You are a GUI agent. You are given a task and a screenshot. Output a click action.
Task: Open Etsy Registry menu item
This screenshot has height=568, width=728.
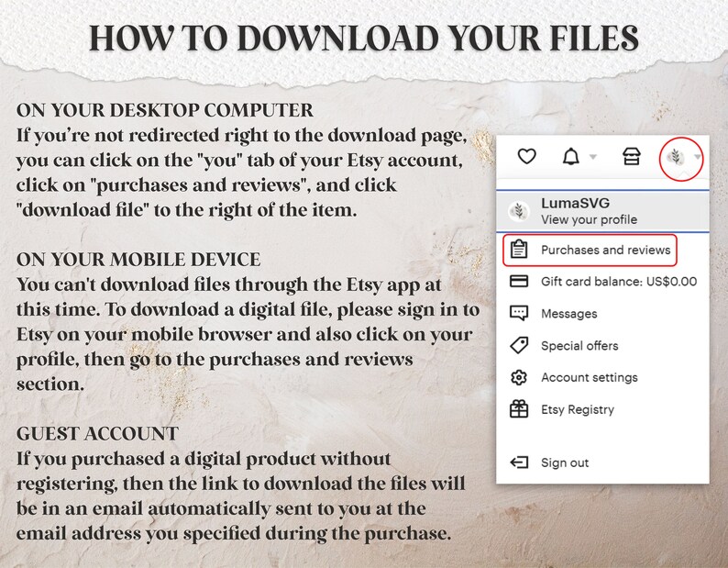[602, 409]
